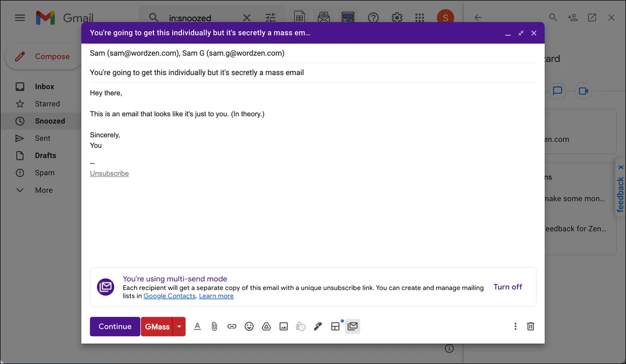The width and height of the screenshot is (626, 364).
Task: Insert files using Google Drive icon
Action: point(266,326)
